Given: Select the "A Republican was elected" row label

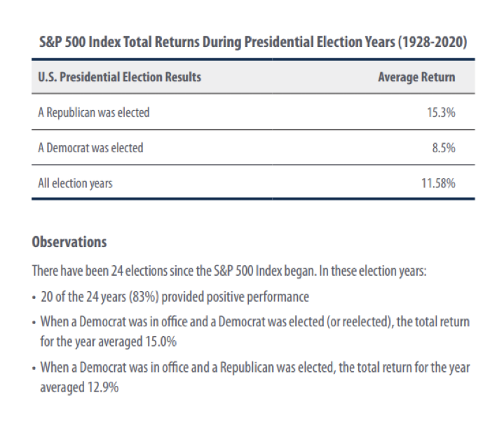Looking at the screenshot, I should click(x=93, y=112).
